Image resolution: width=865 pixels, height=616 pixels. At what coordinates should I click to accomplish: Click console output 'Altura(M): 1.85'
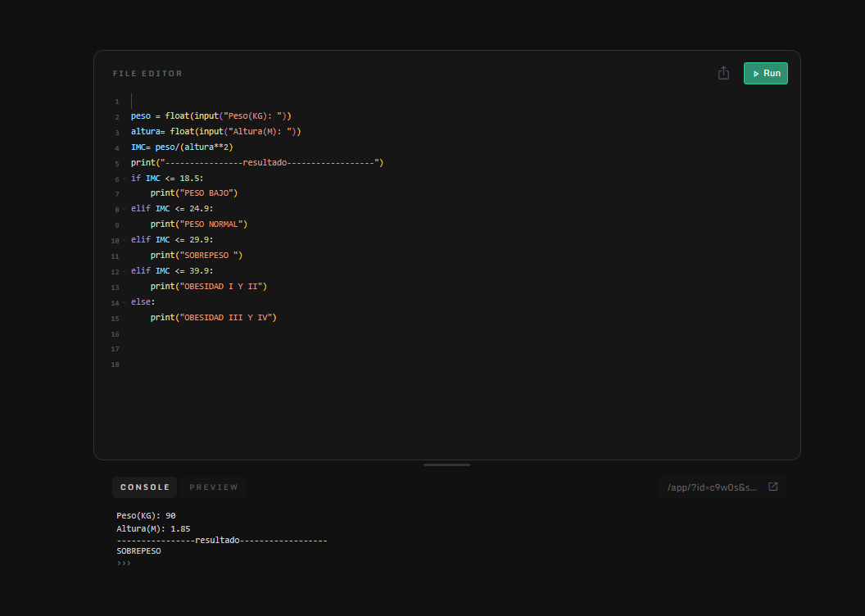153,529
